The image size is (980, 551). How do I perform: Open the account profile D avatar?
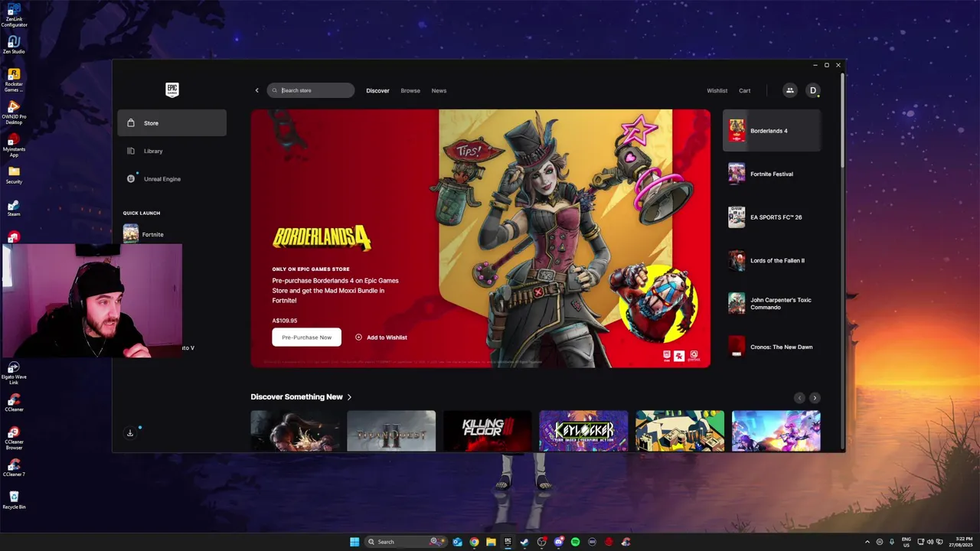click(x=813, y=90)
